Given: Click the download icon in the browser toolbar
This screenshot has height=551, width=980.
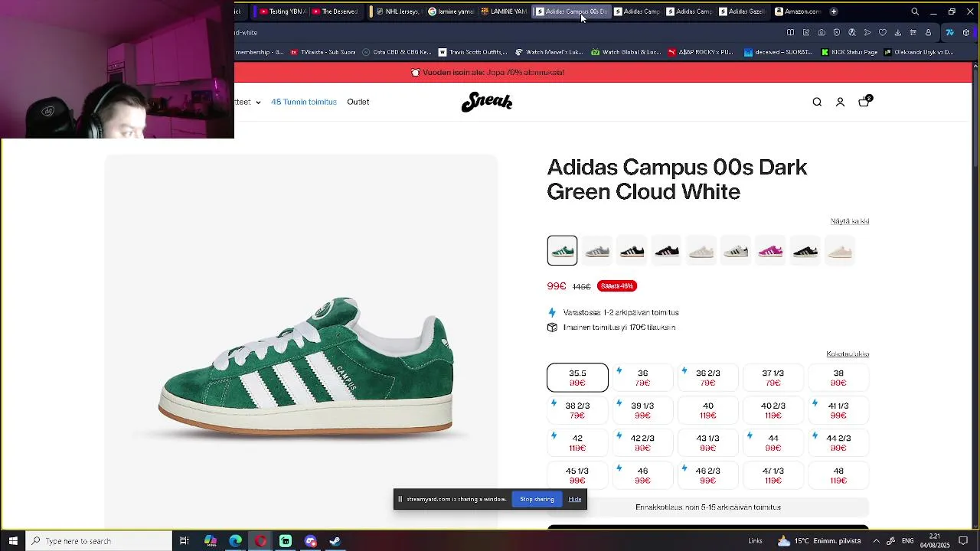Looking at the screenshot, I should point(898,32).
